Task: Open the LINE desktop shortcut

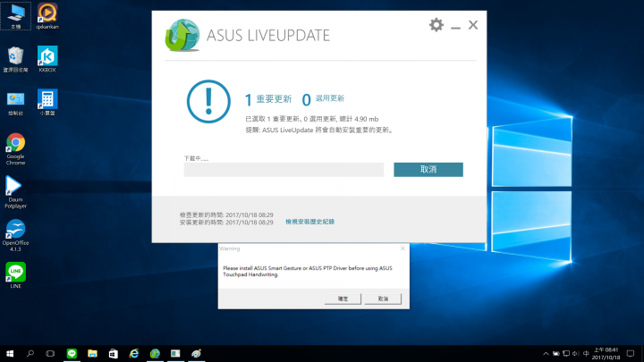Action: point(15,275)
